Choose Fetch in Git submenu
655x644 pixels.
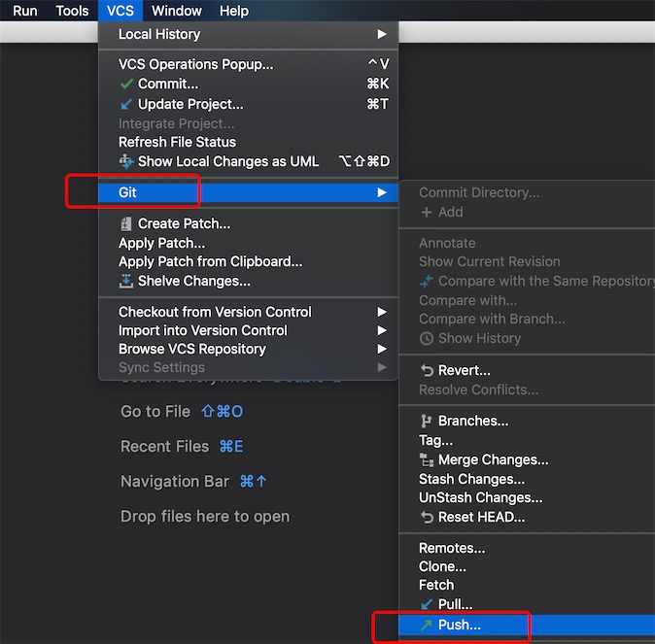(x=527, y=585)
